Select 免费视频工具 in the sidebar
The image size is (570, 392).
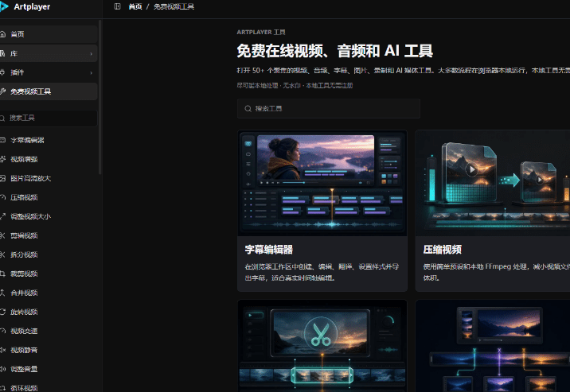click(x=49, y=91)
